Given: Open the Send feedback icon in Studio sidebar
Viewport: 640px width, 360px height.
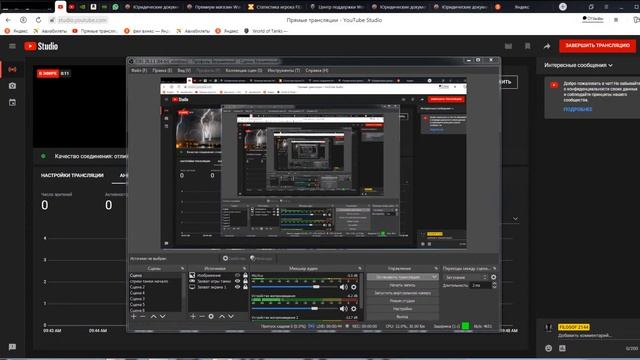Looking at the screenshot, I should 12,347.
